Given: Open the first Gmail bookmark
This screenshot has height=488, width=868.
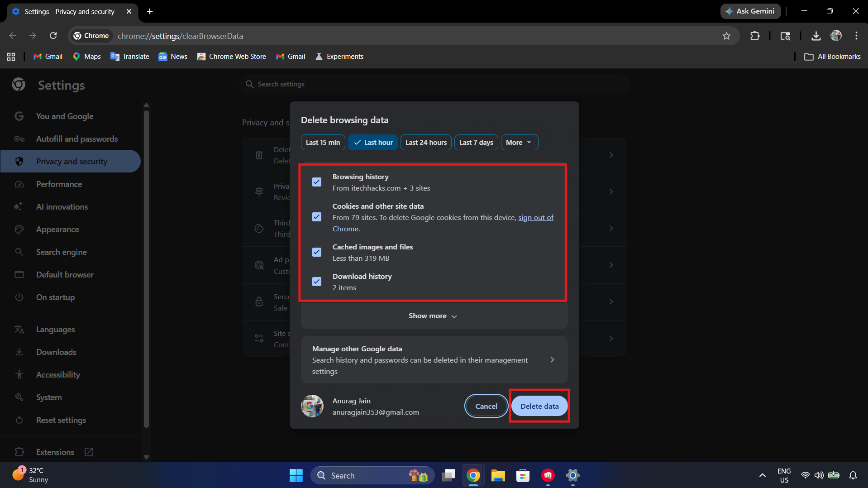Looking at the screenshot, I should [x=48, y=57].
